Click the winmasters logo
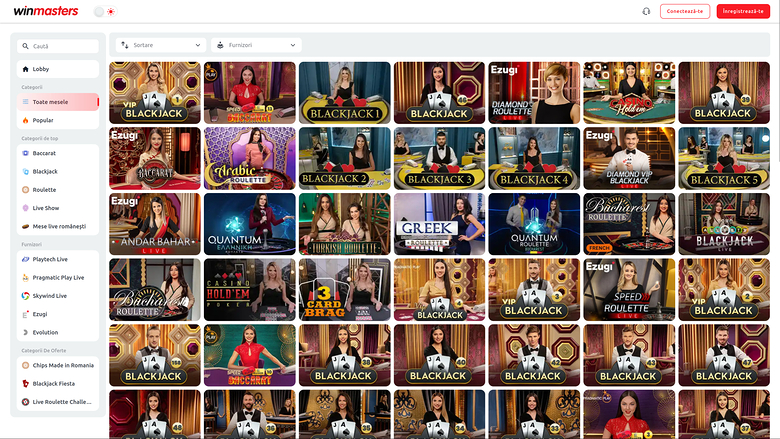The image size is (780, 439). pyautogui.click(x=46, y=11)
